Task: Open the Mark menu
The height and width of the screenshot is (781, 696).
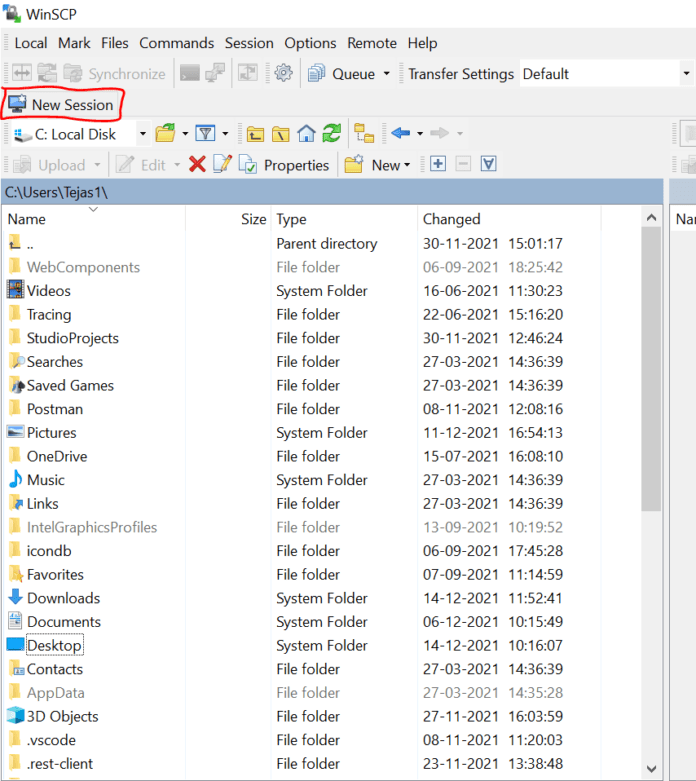Action: [74, 43]
